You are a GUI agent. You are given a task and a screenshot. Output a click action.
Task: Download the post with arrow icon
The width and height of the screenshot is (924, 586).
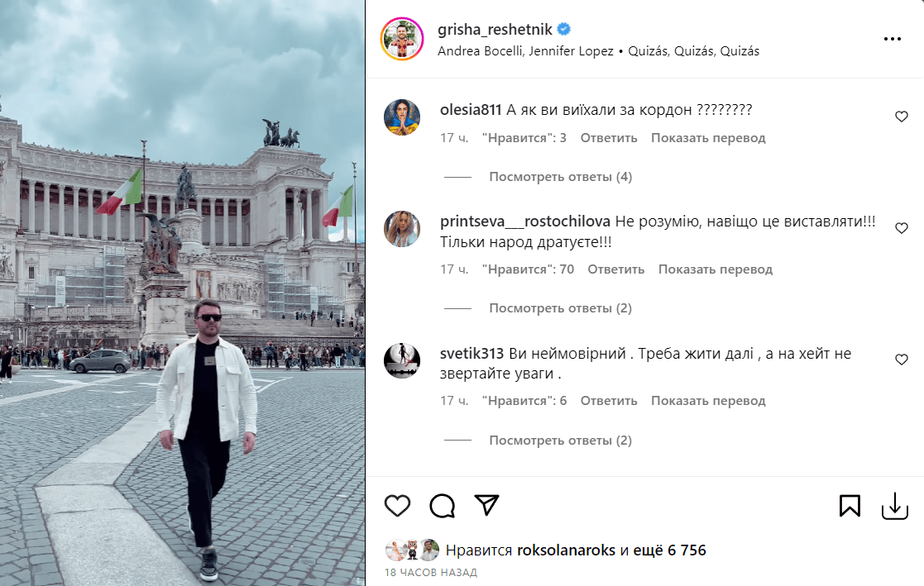(x=894, y=506)
